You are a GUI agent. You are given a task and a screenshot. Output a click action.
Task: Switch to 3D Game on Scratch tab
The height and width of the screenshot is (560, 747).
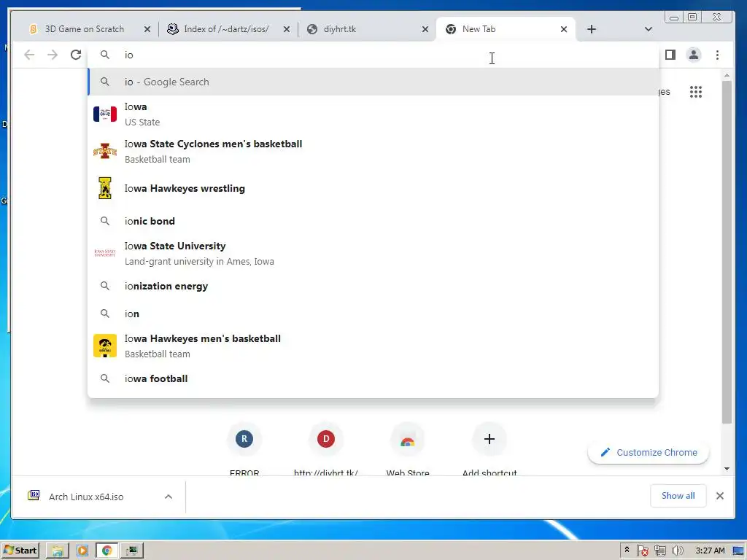(x=85, y=29)
